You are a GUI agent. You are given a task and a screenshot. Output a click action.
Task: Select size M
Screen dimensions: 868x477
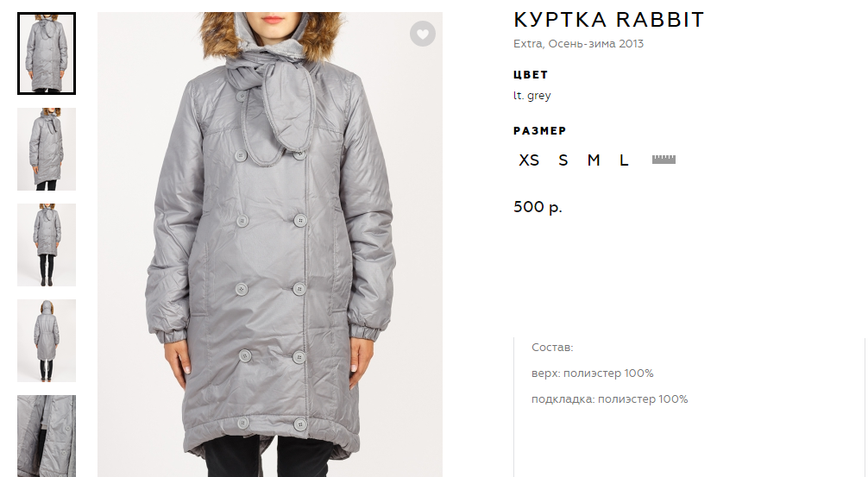[594, 160]
